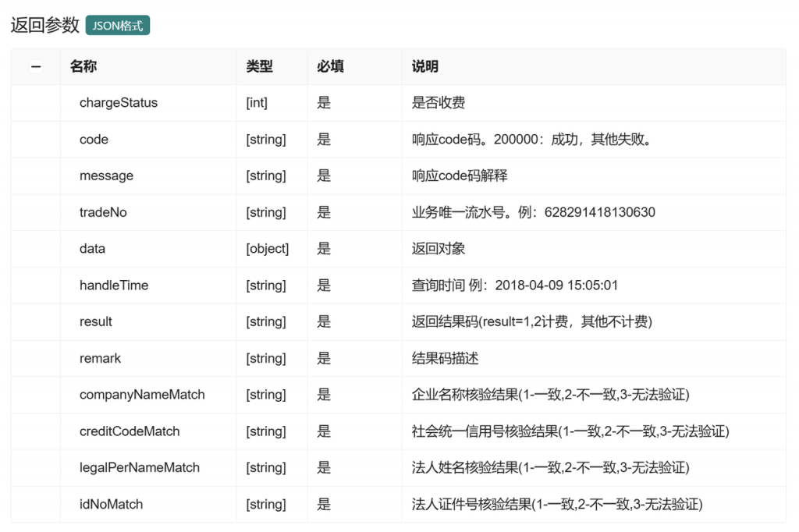Select the message parameter row name
This screenshot has width=799, height=532.
106,176
